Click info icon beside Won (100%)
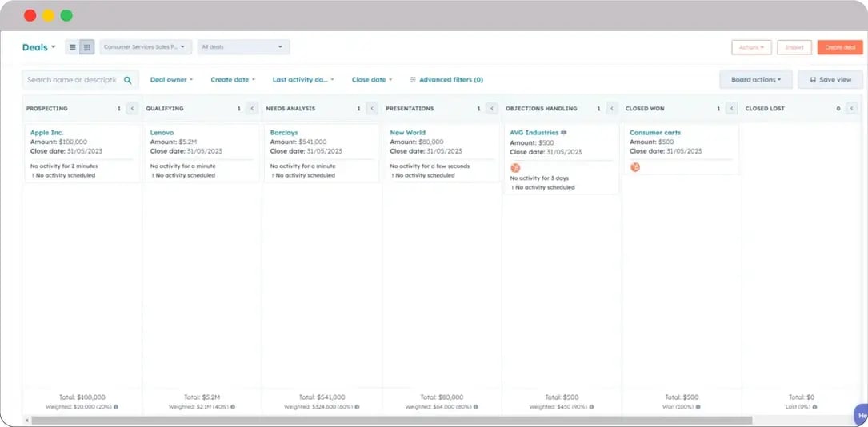868x427 pixels. click(x=698, y=407)
